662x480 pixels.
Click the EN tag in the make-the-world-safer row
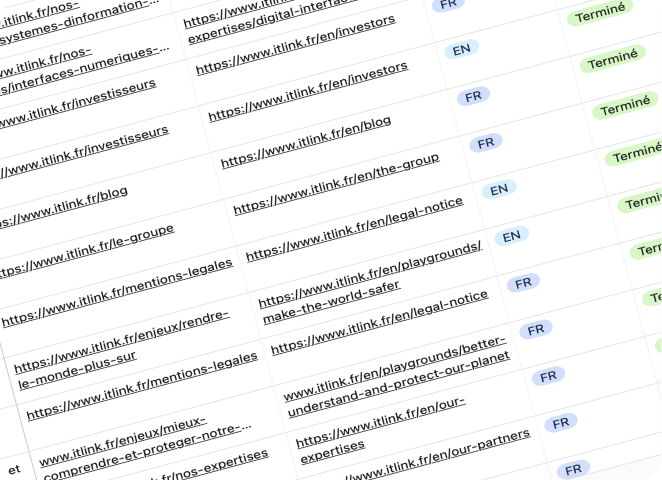511,236
